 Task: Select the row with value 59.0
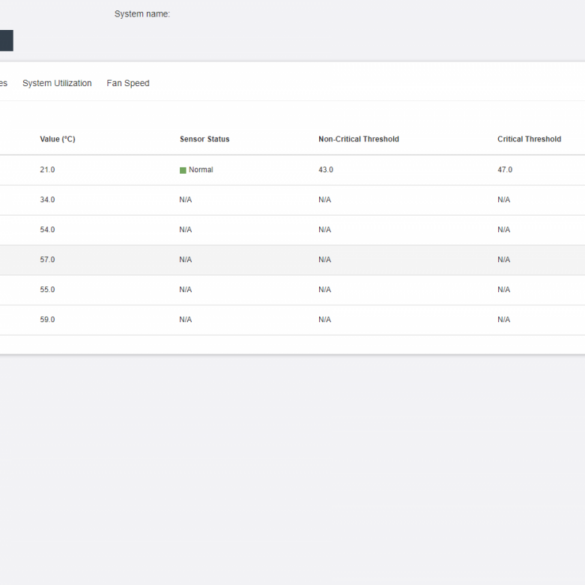point(292,320)
